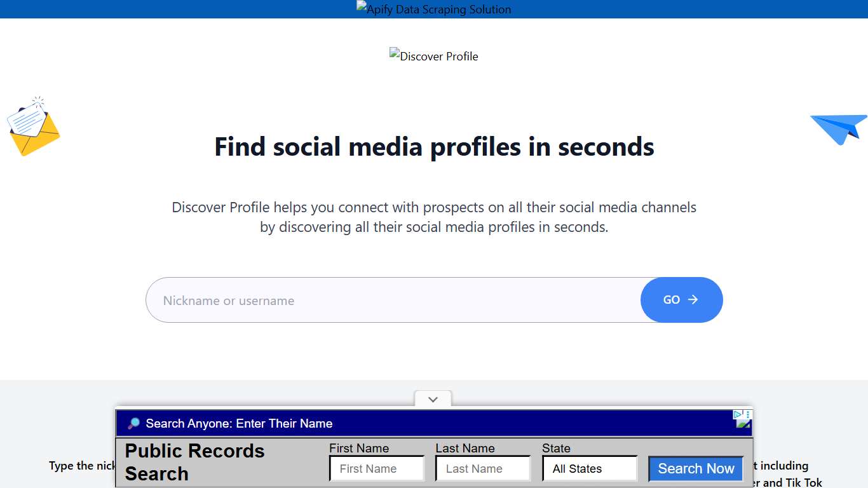
Task: Click the Last Name input box
Action: 483,468
